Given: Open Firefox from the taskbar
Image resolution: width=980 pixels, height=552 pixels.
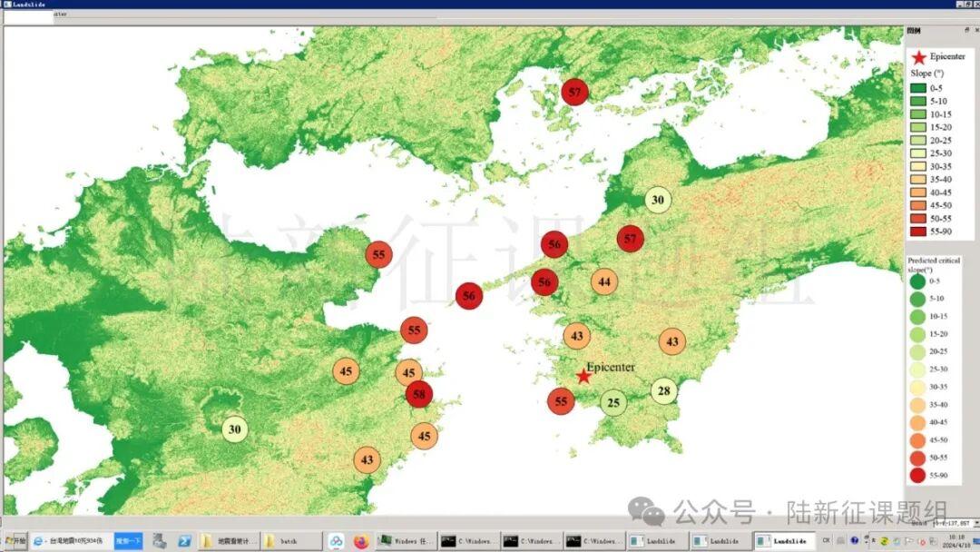Looking at the screenshot, I should (361, 541).
